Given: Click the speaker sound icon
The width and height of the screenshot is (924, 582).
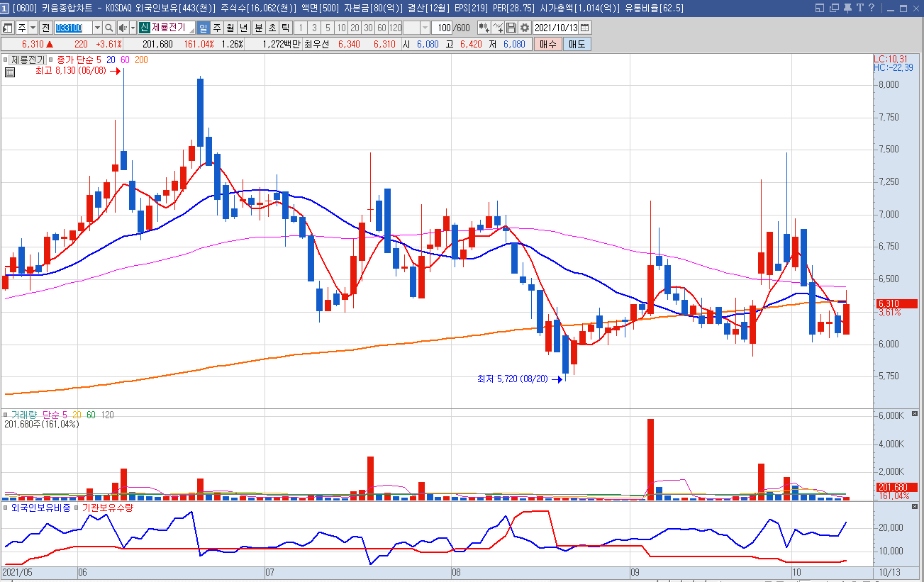Looking at the screenshot, I should pyautogui.click(x=123, y=28).
